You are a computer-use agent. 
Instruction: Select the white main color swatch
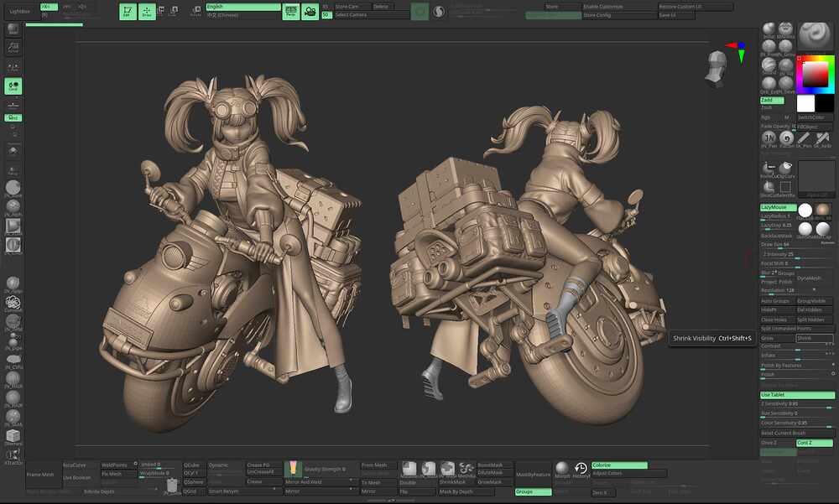[805, 103]
